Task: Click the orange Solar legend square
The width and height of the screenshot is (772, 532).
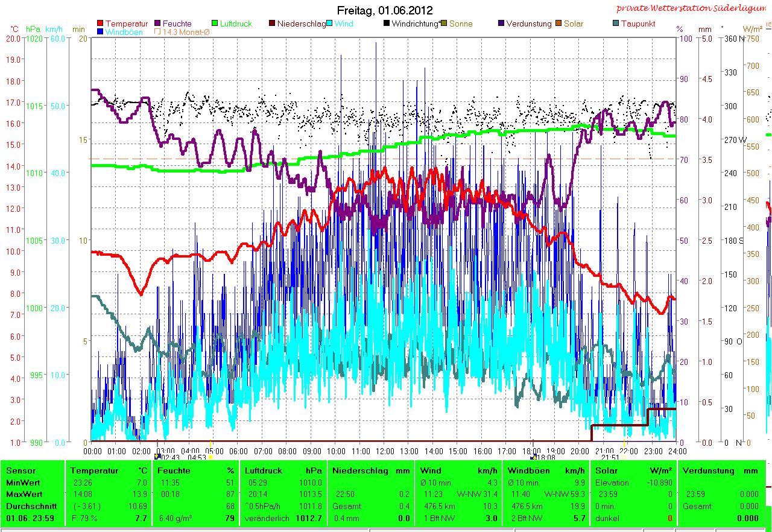Action: pyautogui.click(x=558, y=24)
